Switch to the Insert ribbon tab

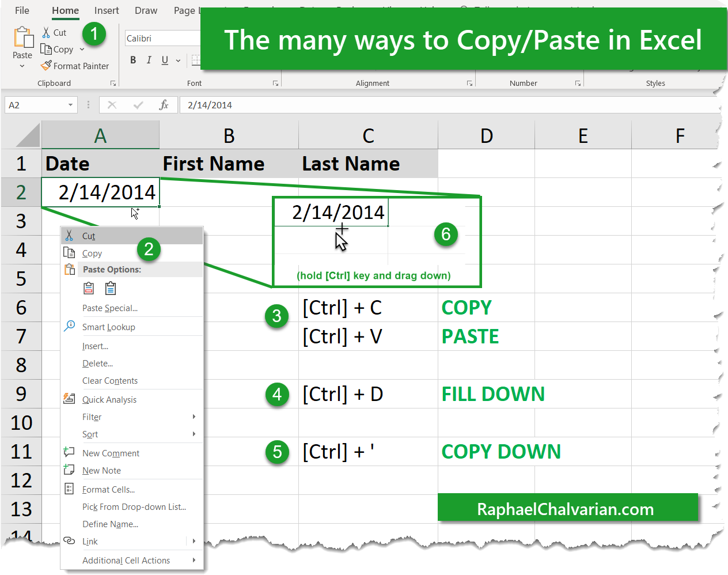coord(107,10)
